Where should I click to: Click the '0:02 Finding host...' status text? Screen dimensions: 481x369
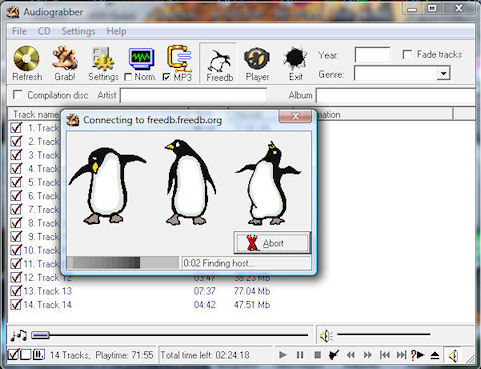tap(219, 263)
